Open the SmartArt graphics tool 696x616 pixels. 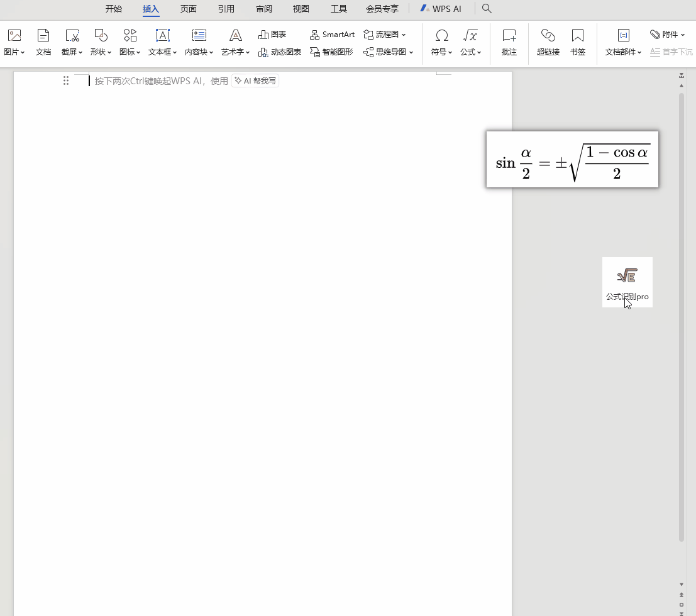[333, 35]
